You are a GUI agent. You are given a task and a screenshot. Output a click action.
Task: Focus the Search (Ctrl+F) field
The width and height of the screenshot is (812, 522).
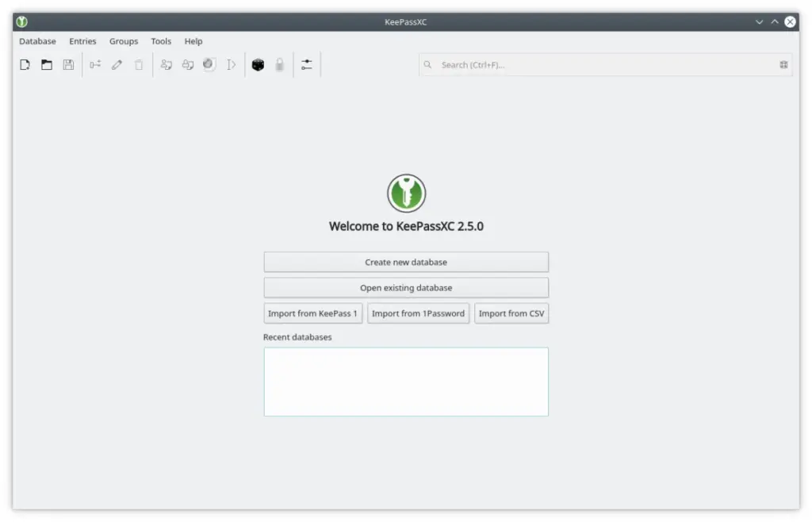[x=605, y=65]
